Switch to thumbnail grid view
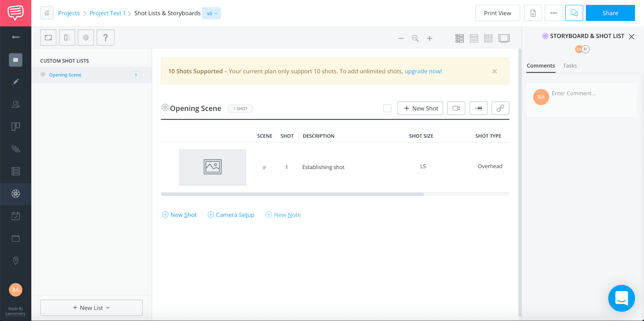Screen dimensions: 644x321 (x=488, y=38)
